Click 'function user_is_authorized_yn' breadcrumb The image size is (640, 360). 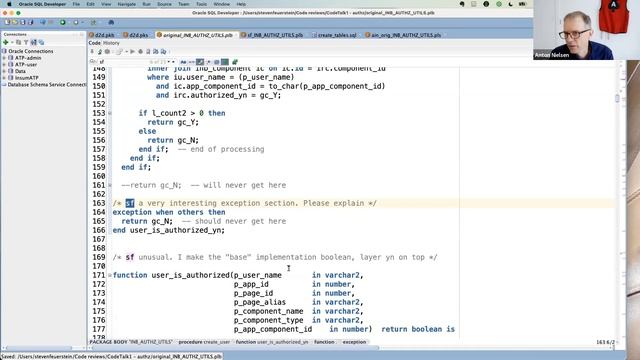click(272, 342)
